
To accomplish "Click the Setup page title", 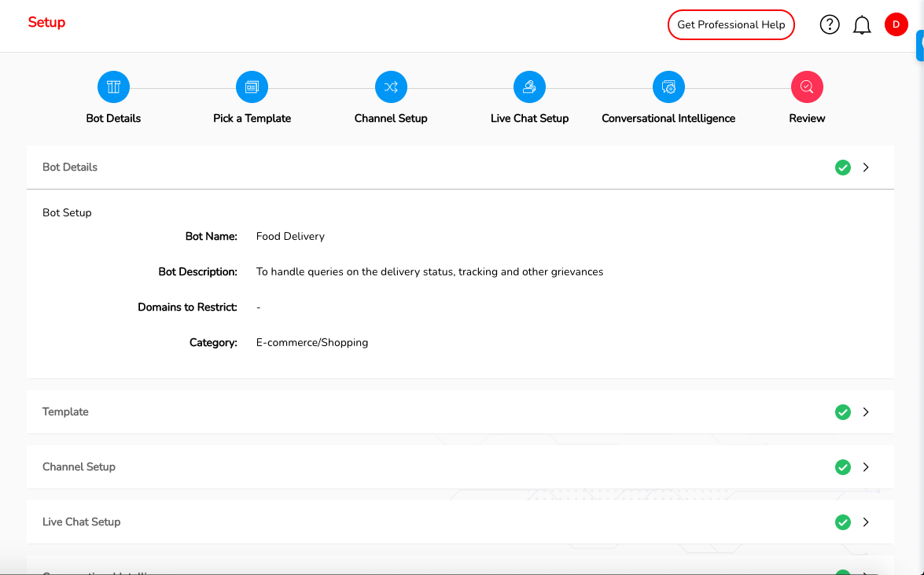I will [46, 22].
